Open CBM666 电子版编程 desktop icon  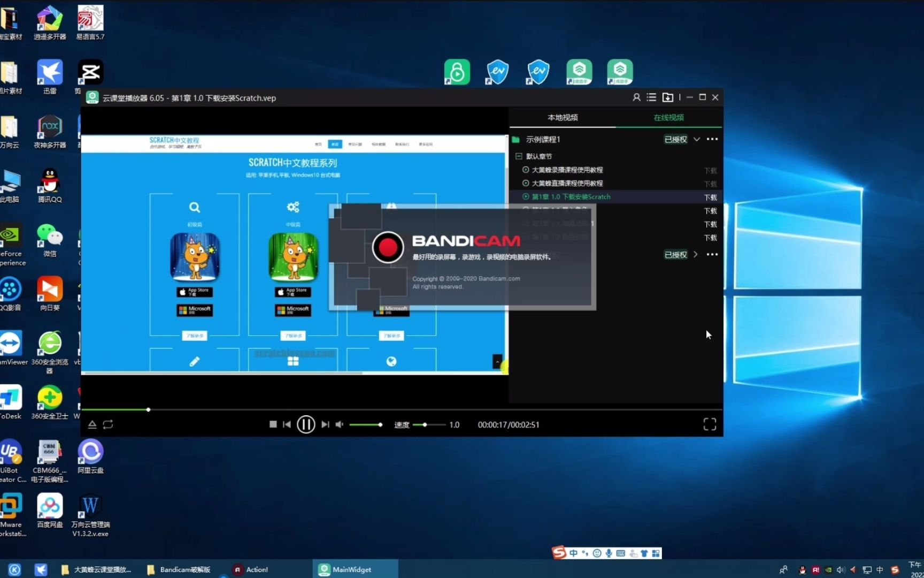50,461
